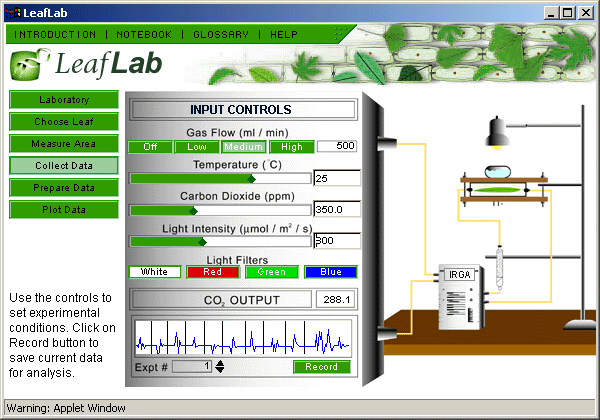Screen dimensions: 600x420
Task: Click the green leaf in the chamber
Action: [505, 189]
